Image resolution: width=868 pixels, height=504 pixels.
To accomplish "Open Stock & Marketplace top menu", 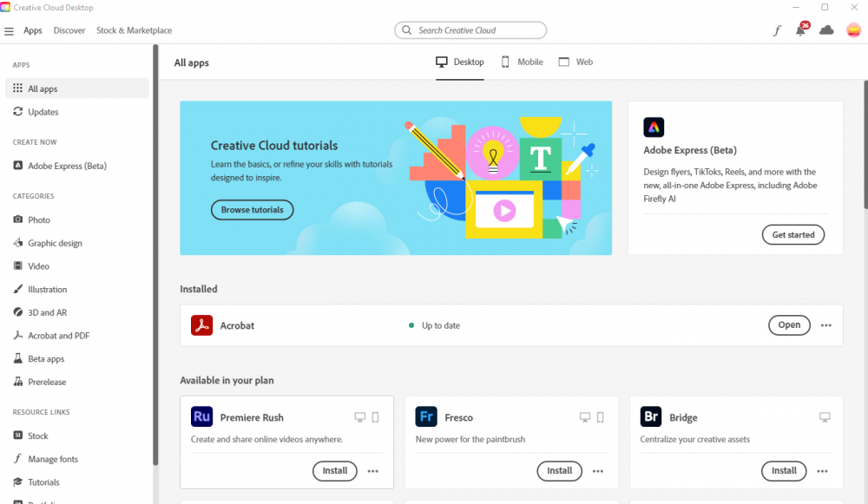I will (x=134, y=30).
